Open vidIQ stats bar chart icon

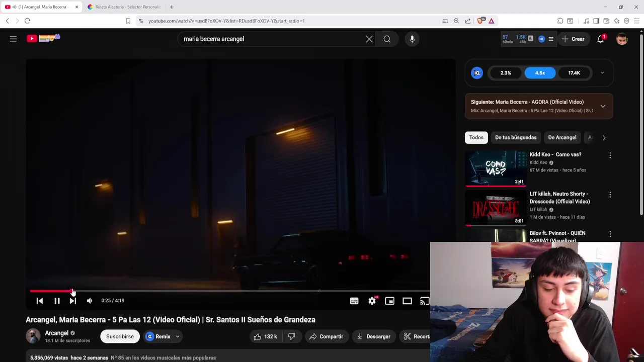(x=530, y=38)
